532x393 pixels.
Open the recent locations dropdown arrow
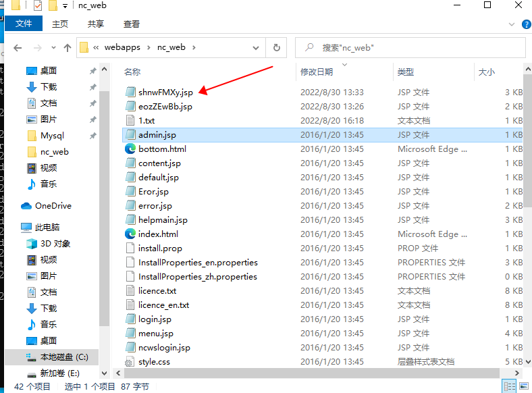(53, 48)
